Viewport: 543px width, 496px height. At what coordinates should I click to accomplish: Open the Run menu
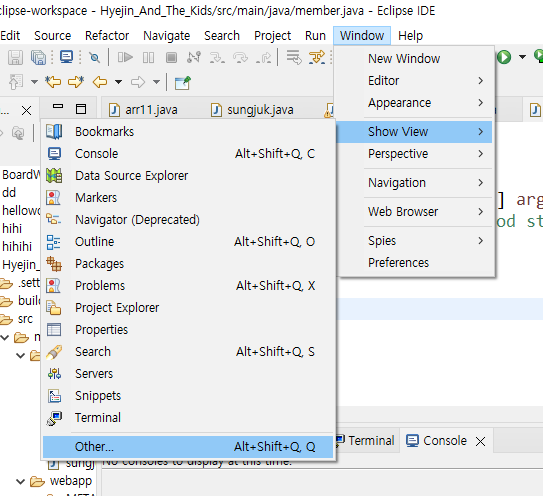tap(315, 36)
